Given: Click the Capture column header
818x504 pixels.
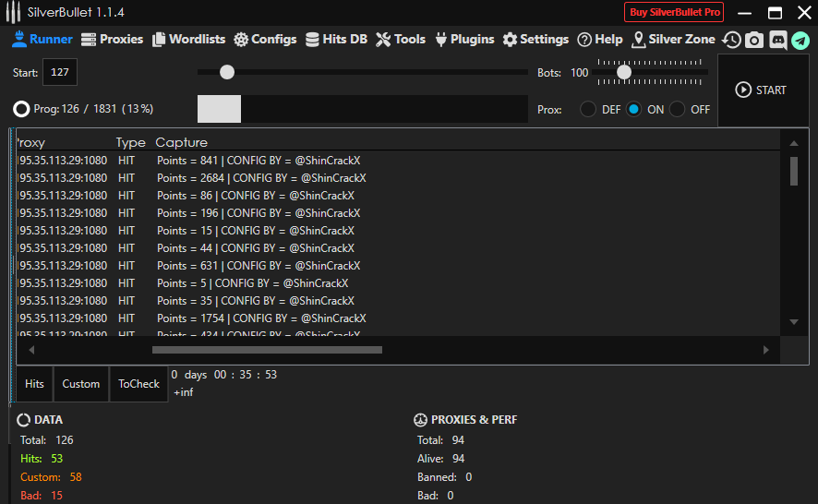Looking at the screenshot, I should (182, 142).
